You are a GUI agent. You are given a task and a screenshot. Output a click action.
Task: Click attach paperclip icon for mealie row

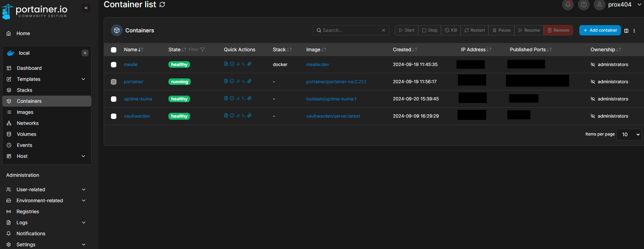[x=249, y=64]
